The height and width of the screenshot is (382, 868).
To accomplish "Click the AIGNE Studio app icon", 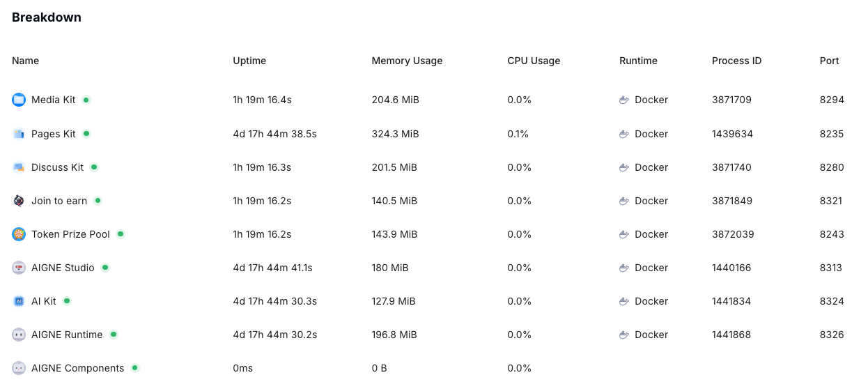I will 19,268.
